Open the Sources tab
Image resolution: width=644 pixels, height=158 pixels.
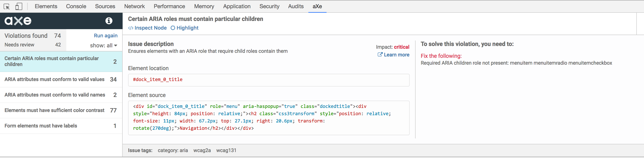pyautogui.click(x=105, y=6)
